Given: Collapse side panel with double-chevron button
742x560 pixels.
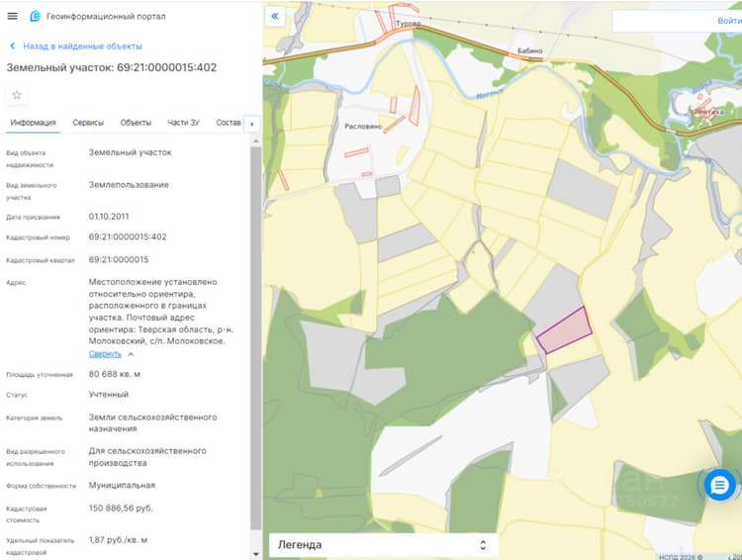Looking at the screenshot, I should (275, 17).
